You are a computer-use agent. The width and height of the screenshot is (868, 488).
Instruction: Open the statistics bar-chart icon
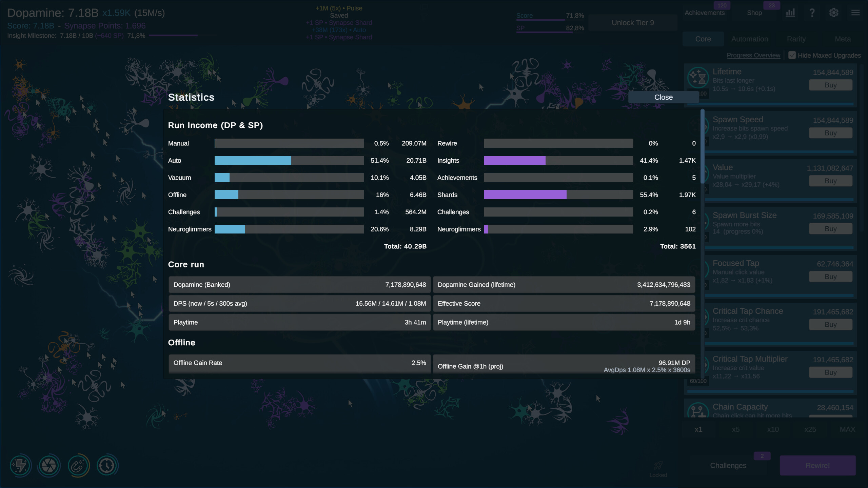pyautogui.click(x=790, y=13)
